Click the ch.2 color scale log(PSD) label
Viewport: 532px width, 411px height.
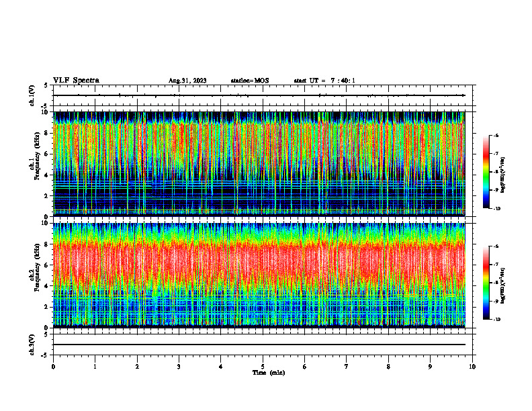(503, 285)
